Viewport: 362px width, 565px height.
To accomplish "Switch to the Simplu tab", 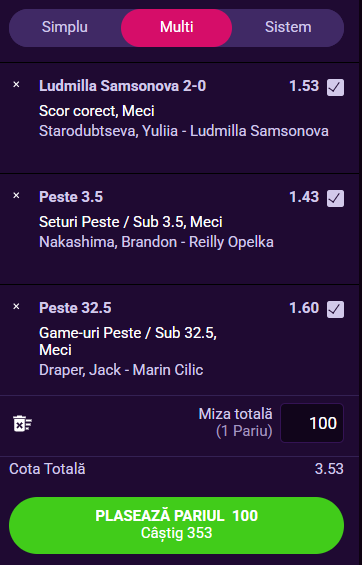I will click(65, 27).
